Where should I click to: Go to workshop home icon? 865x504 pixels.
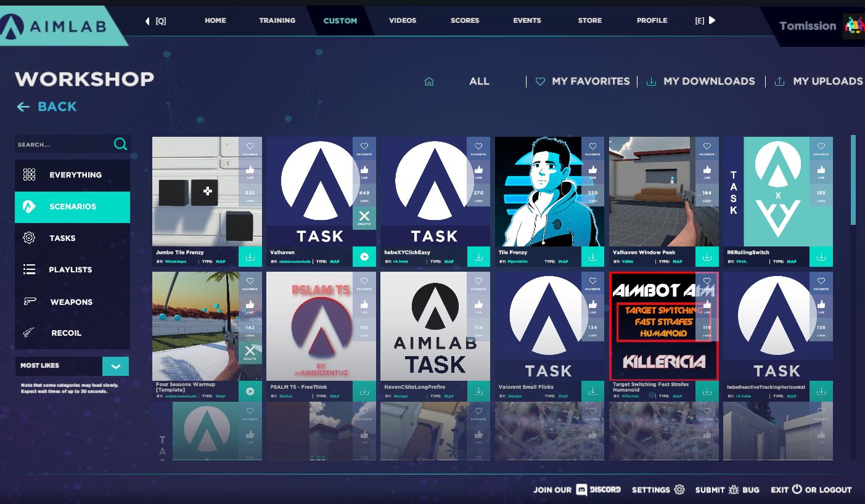[x=429, y=81]
